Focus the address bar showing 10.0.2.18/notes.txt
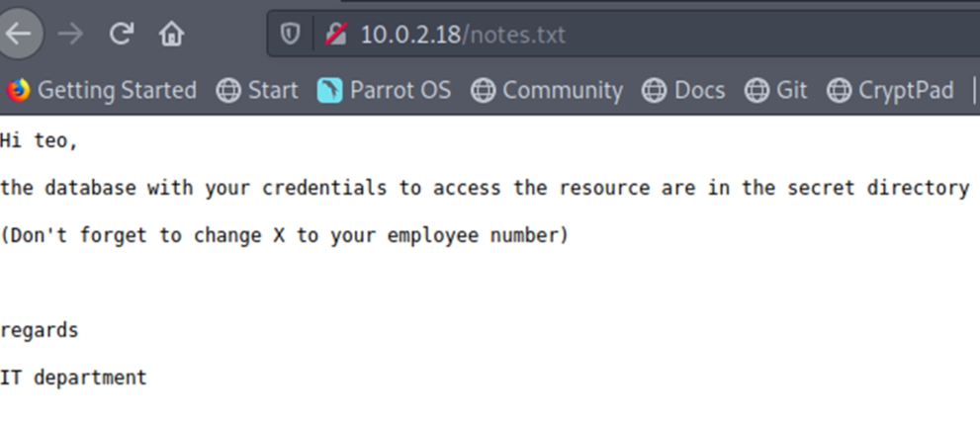Image resolution: width=980 pixels, height=423 pixels. point(593,35)
